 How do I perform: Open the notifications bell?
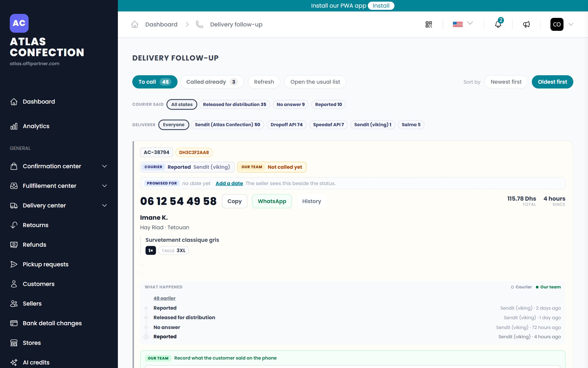point(498,24)
